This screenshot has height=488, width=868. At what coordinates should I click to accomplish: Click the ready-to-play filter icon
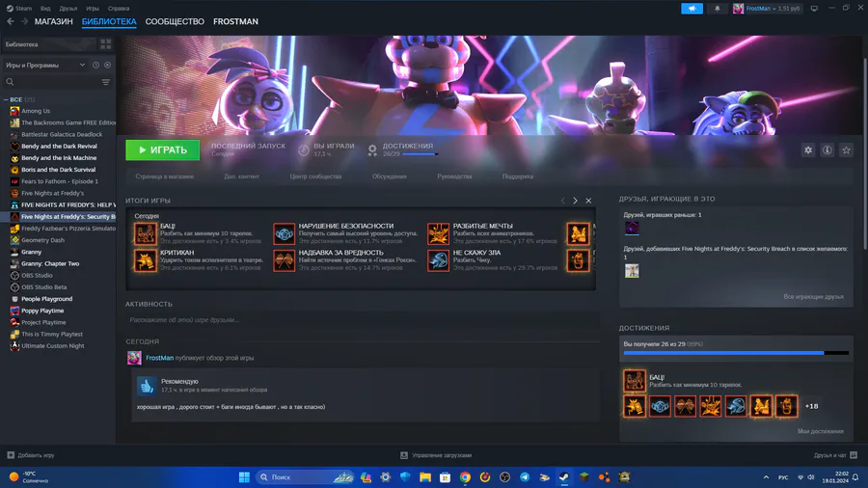point(107,66)
